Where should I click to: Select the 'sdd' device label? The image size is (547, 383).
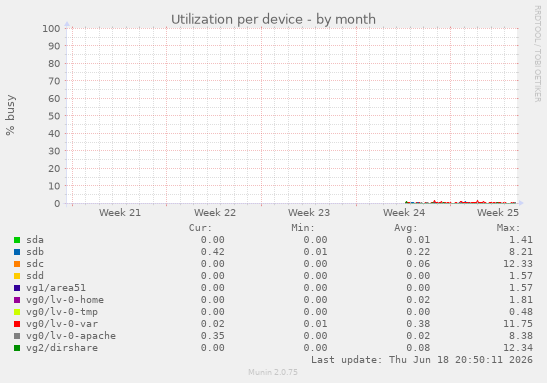coord(35,276)
